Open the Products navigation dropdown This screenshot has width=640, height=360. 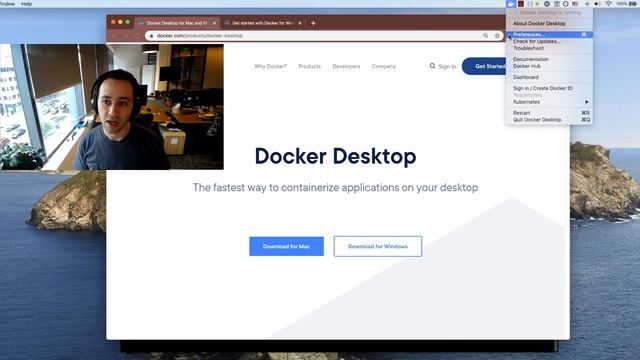(x=309, y=66)
